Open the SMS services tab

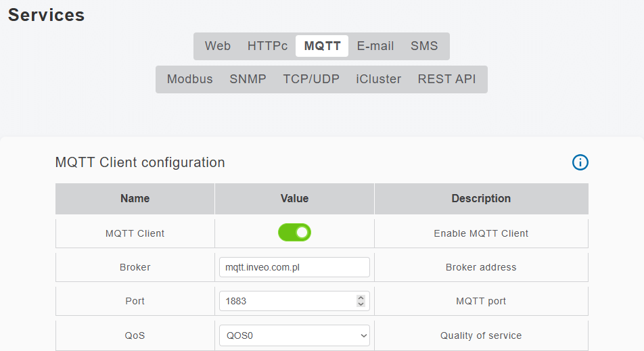pos(424,46)
